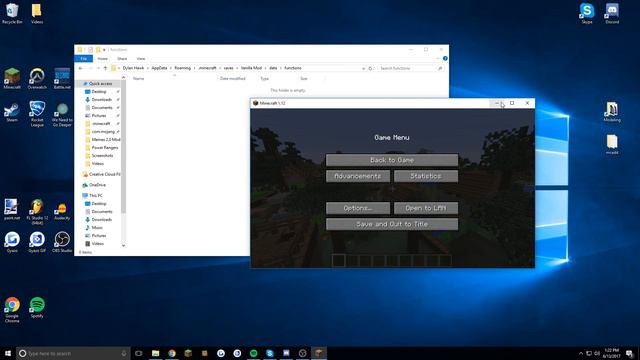Open the address bar history dropdown

pyautogui.click(x=363, y=68)
